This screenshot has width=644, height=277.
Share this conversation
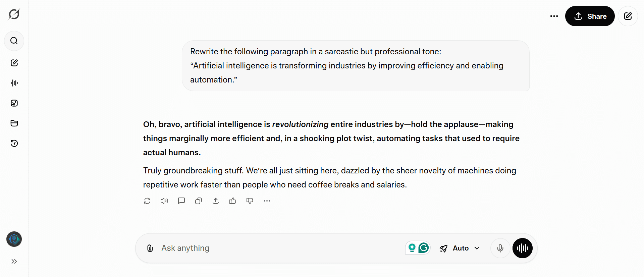pos(590,16)
